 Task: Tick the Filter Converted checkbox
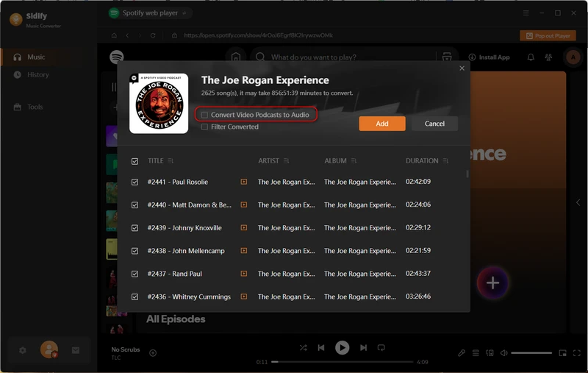coord(204,127)
